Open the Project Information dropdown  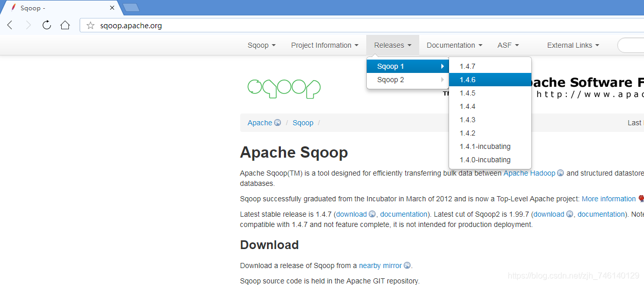[325, 45]
